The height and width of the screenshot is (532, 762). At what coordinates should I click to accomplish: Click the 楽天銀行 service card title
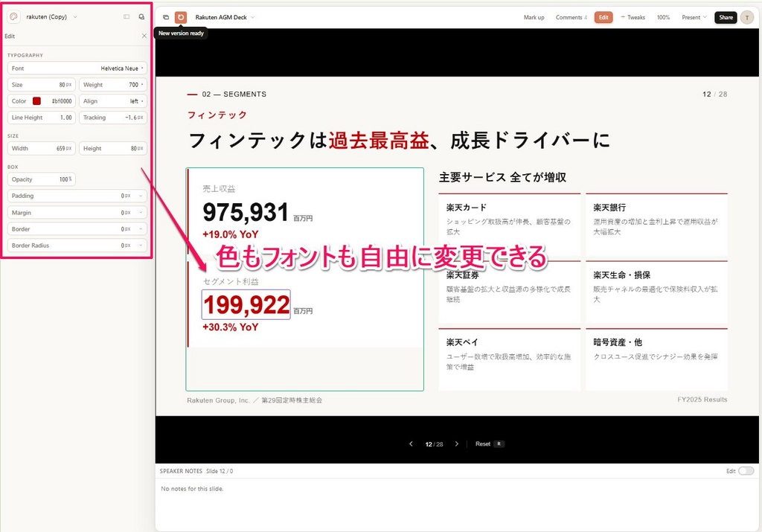pos(609,208)
